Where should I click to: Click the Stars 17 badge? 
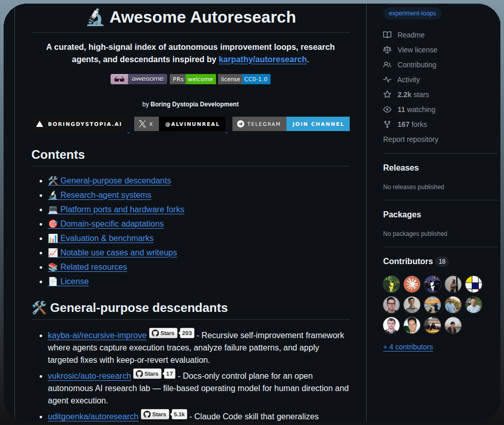tap(154, 374)
